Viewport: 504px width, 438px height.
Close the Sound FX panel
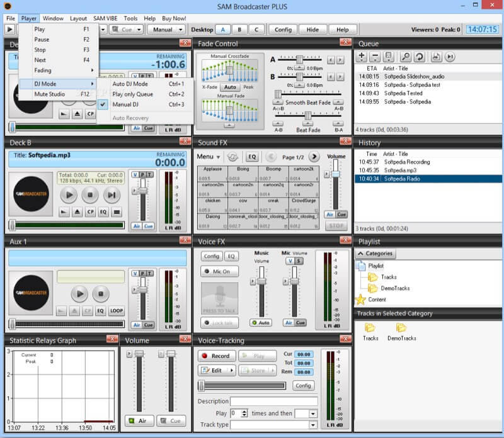(x=345, y=142)
